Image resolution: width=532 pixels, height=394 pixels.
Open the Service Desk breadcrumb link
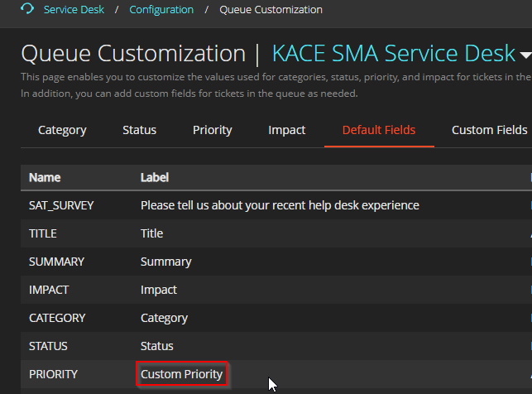[x=74, y=9]
